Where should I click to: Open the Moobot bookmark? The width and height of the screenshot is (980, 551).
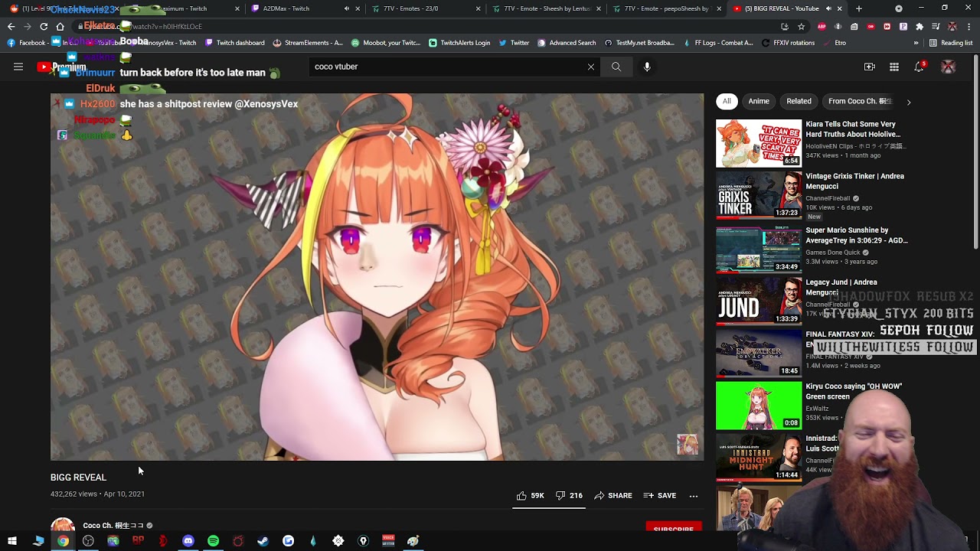tap(386, 43)
